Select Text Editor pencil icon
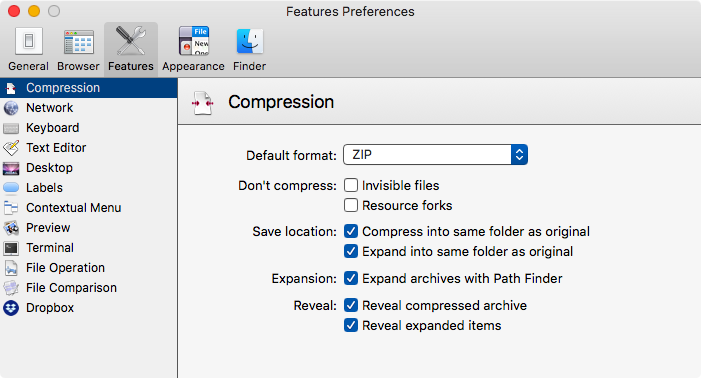The height and width of the screenshot is (378, 701). pyautogui.click(x=11, y=148)
